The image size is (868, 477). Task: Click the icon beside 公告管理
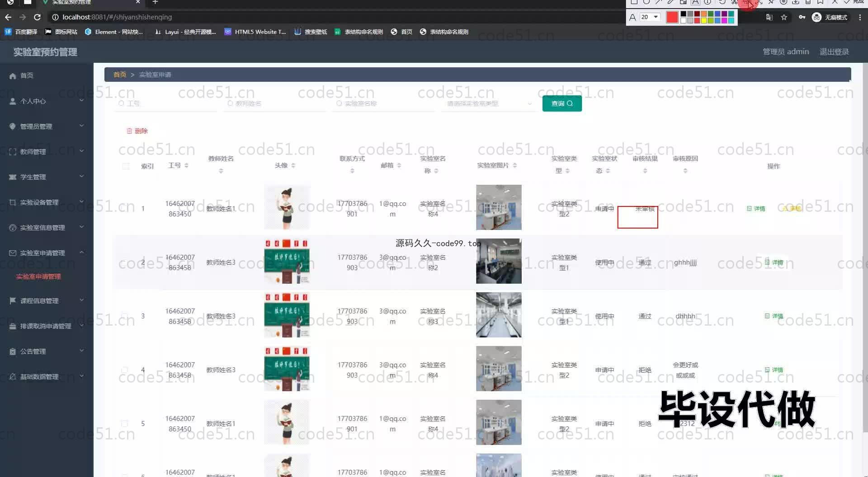click(x=13, y=351)
